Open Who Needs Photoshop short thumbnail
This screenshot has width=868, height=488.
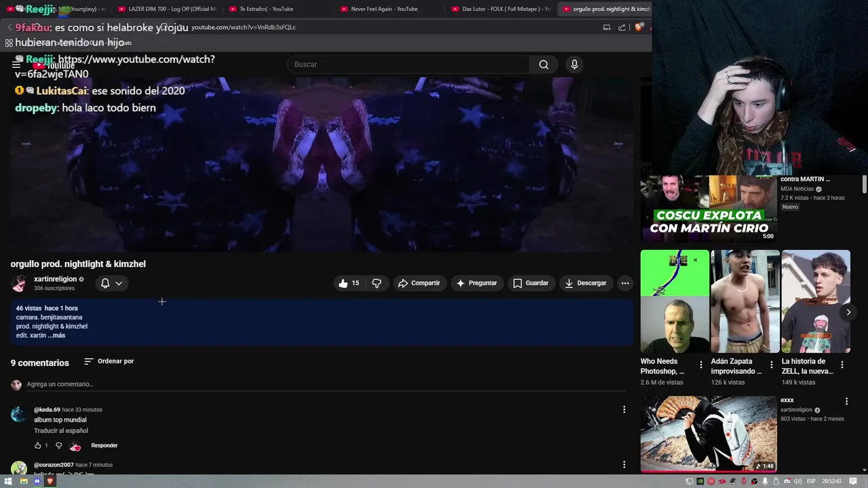click(675, 302)
